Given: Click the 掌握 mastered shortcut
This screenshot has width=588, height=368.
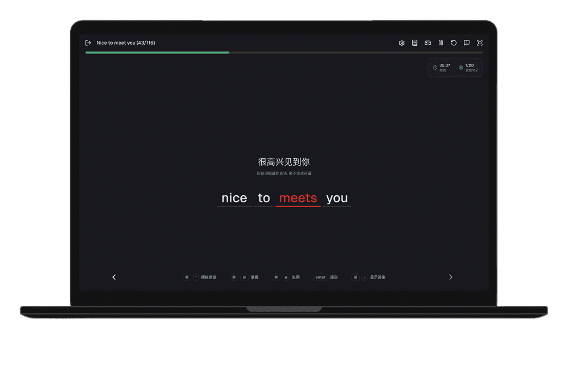Looking at the screenshot, I should (244, 277).
